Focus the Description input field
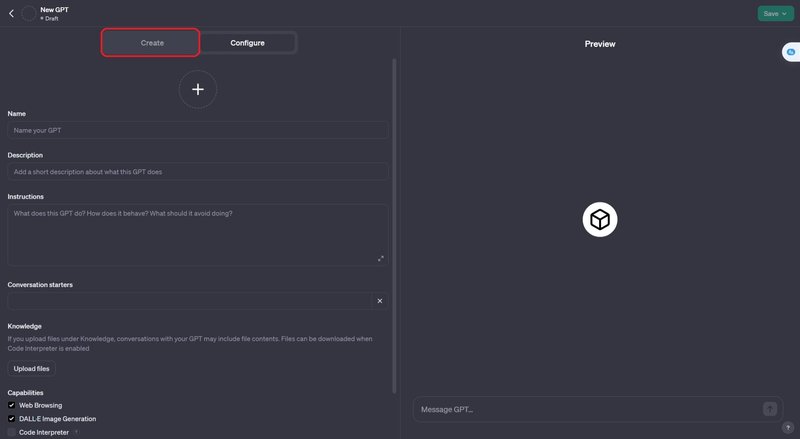The width and height of the screenshot is (800, 439). [198, 172]
